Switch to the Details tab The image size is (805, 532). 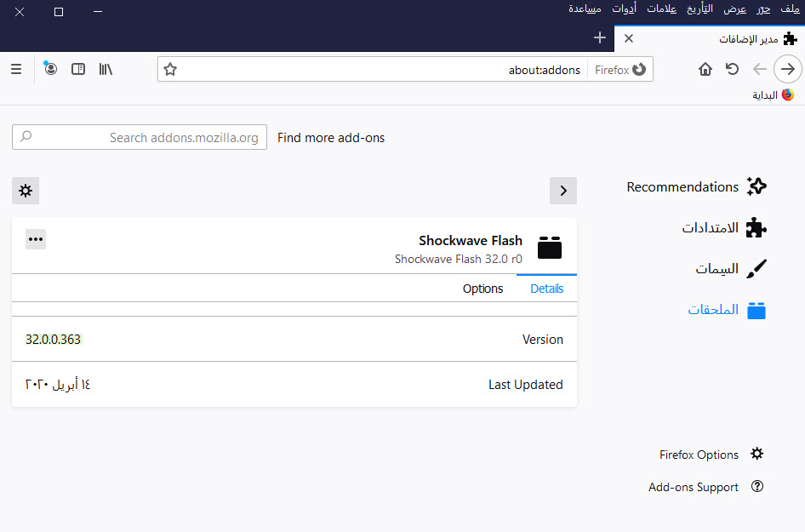pyautogui.click(x=547, y=289)
